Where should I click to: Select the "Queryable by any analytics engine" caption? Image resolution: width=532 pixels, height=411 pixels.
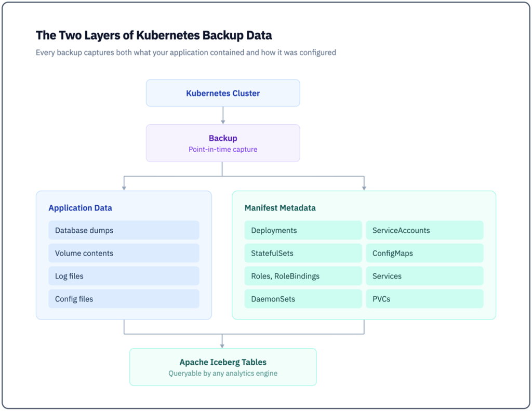coord(223,373)
